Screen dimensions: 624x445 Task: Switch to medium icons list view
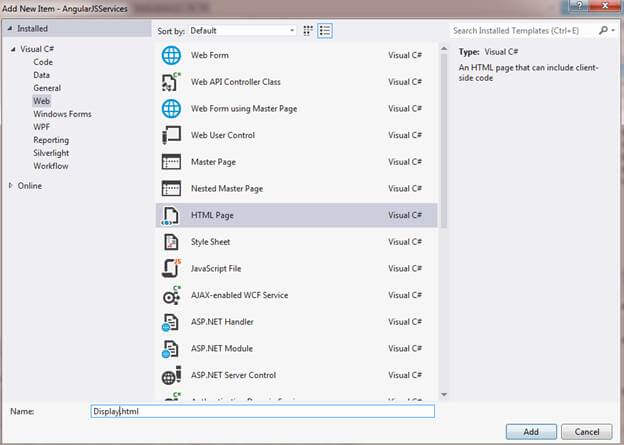325,31
